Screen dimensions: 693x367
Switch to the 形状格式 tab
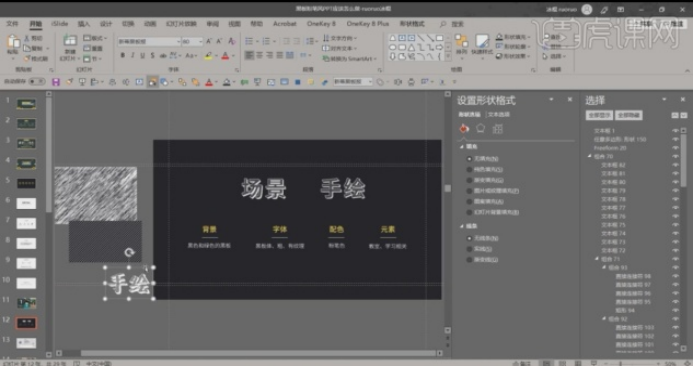tap(412, 24)
